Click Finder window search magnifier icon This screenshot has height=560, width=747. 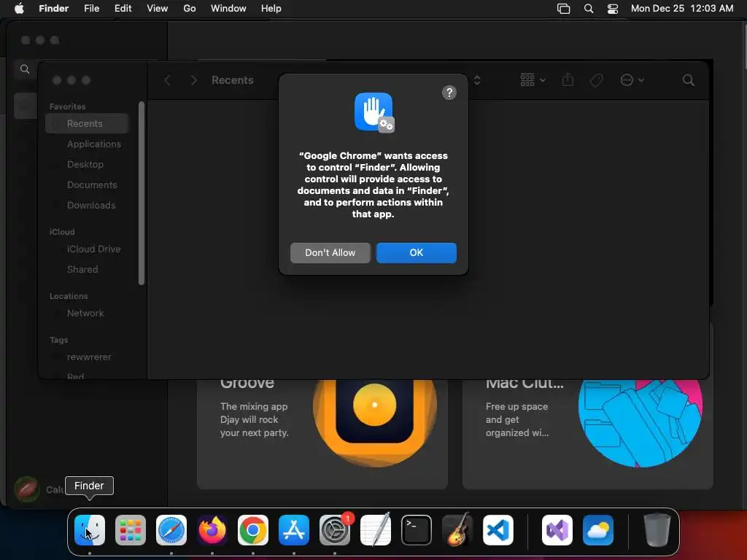click(688, 80)
